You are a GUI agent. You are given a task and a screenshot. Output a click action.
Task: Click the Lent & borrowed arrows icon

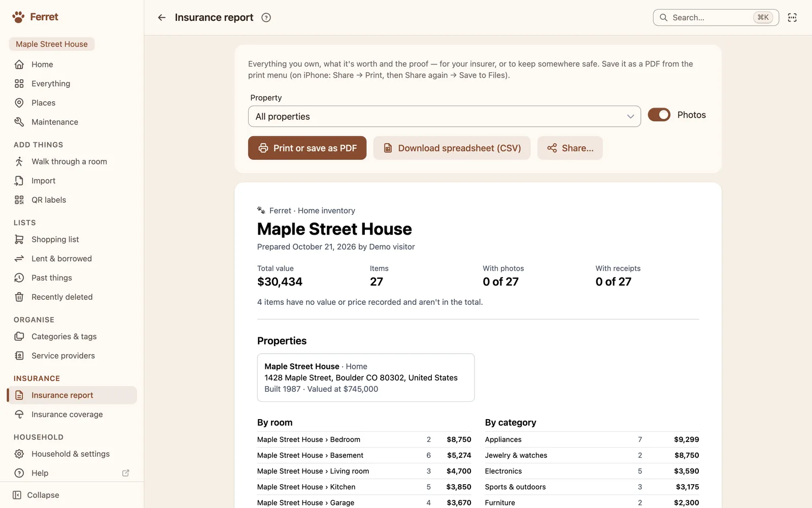[x=19, y=259]
